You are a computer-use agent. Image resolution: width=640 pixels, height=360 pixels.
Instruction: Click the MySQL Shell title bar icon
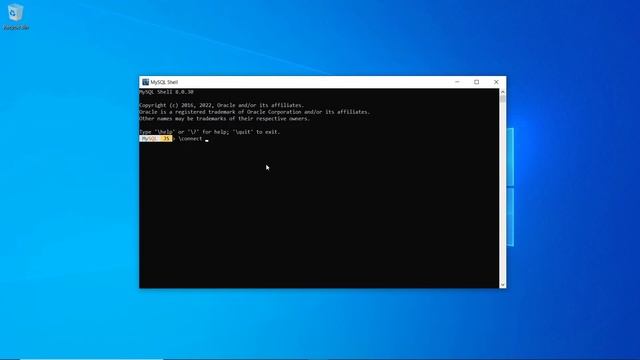[x=145, y=82]
